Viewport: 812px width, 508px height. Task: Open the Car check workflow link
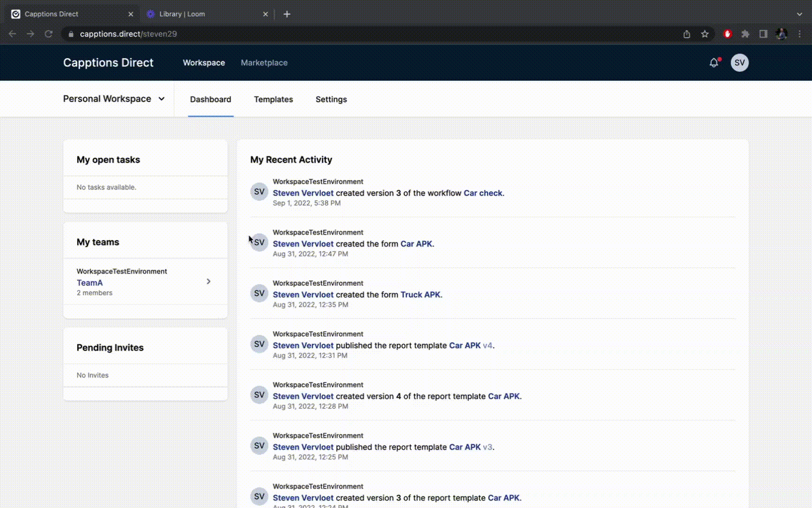pyautogui.click(x=483, y=193)
